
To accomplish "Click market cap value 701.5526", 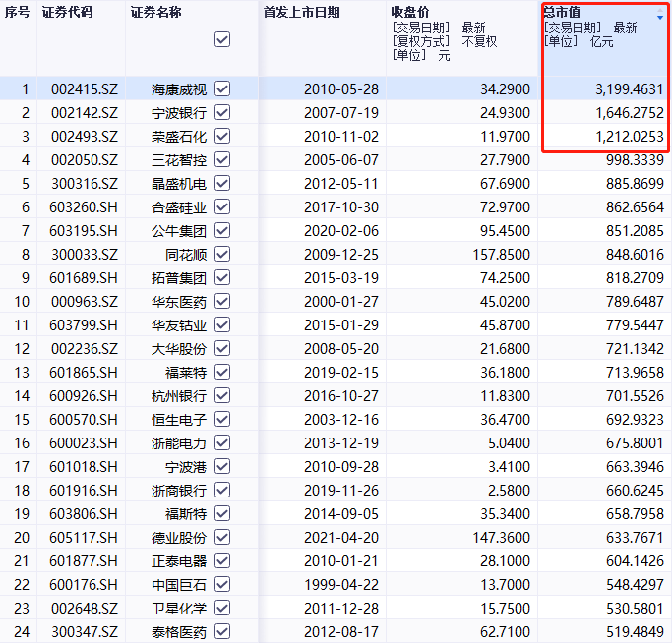I will pos(635,396).
